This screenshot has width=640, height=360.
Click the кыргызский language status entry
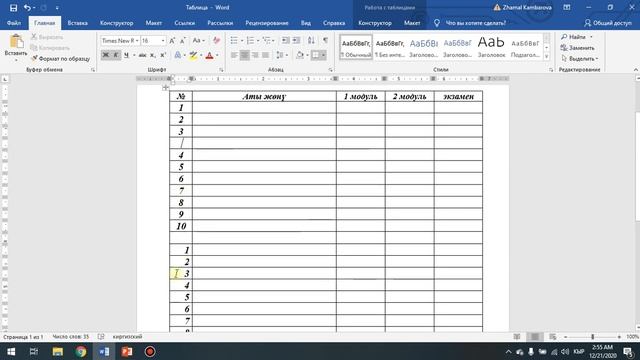[x=127, y=337]
